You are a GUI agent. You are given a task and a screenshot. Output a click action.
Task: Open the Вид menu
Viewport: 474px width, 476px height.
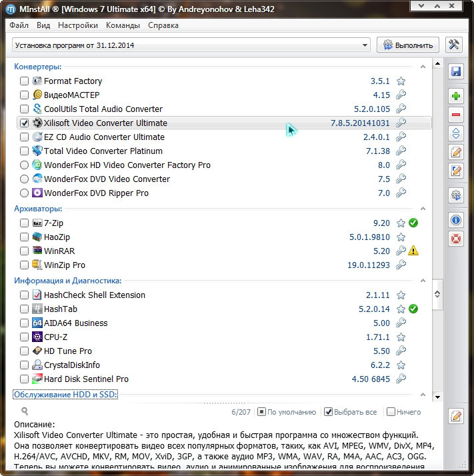[43, 25]
